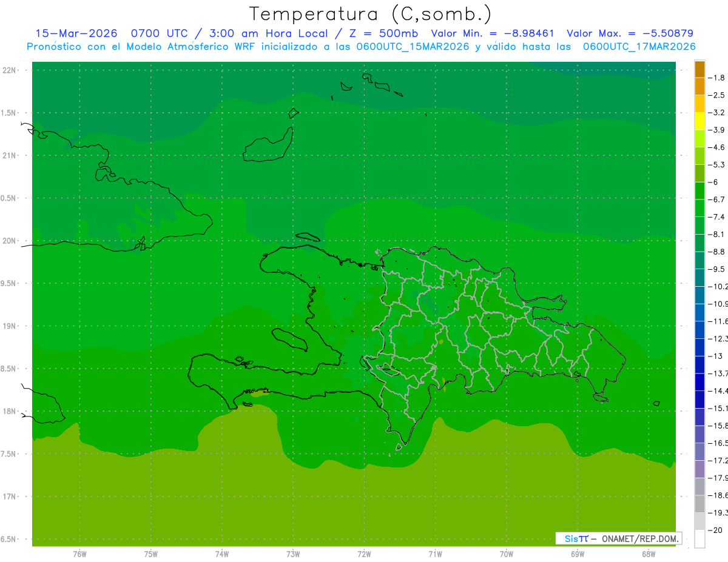Click the "-17.2" color scale value
728x562 pixels.
718,461
